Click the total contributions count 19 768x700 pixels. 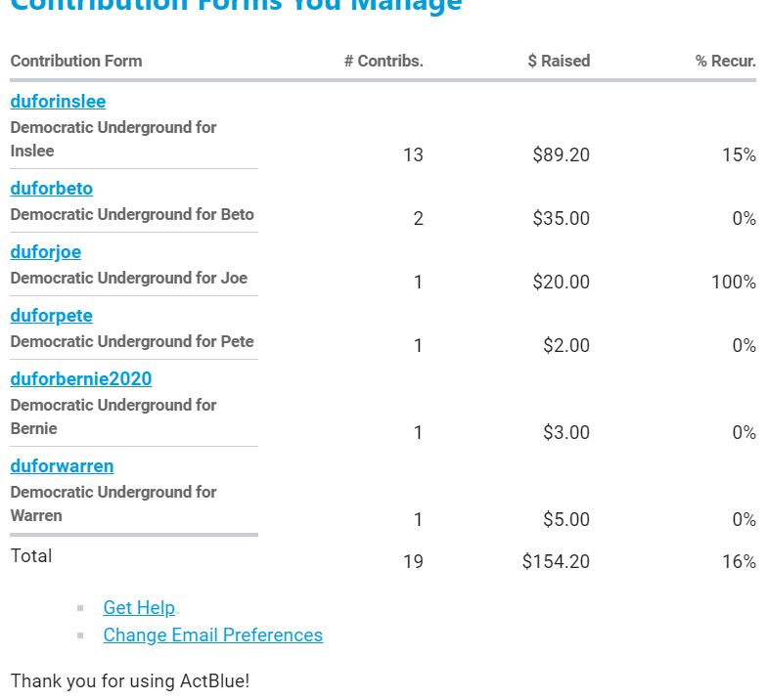[x=413, y=562]
